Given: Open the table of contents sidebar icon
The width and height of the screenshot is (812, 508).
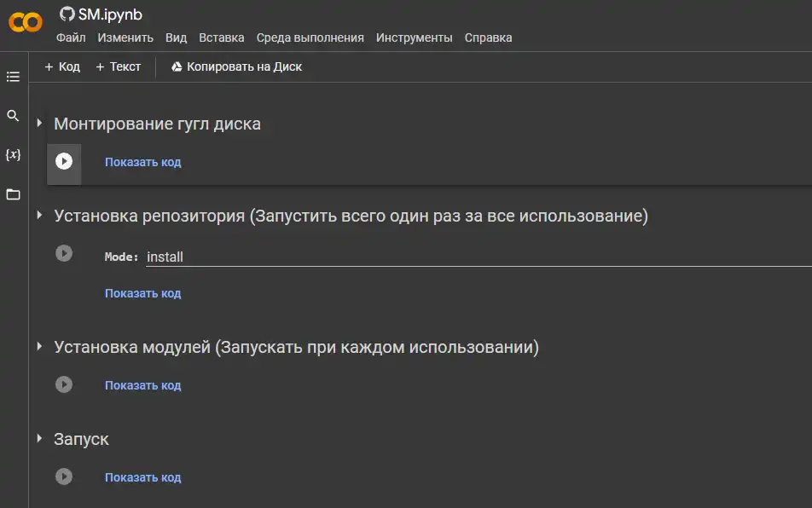Looking at the screenshot, I should (13, 77).
